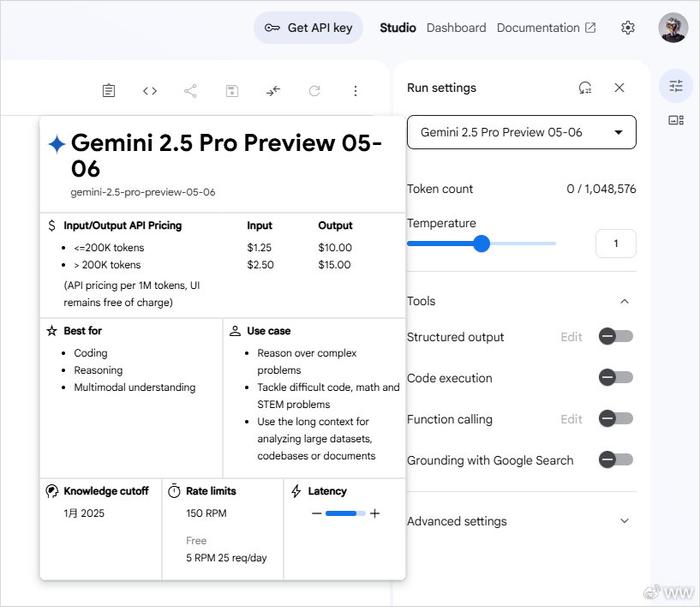The image size is (700, 607).
Task: Open the Documentation link
Action: [546, 28]
